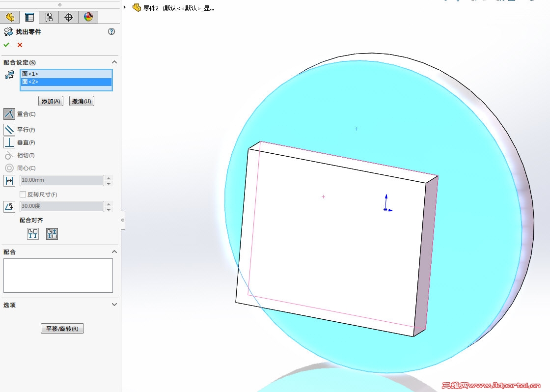This screenshot has height=392, width=550.
Task: Click the 平移/旋转(R) button
Action: click(62, 329)
